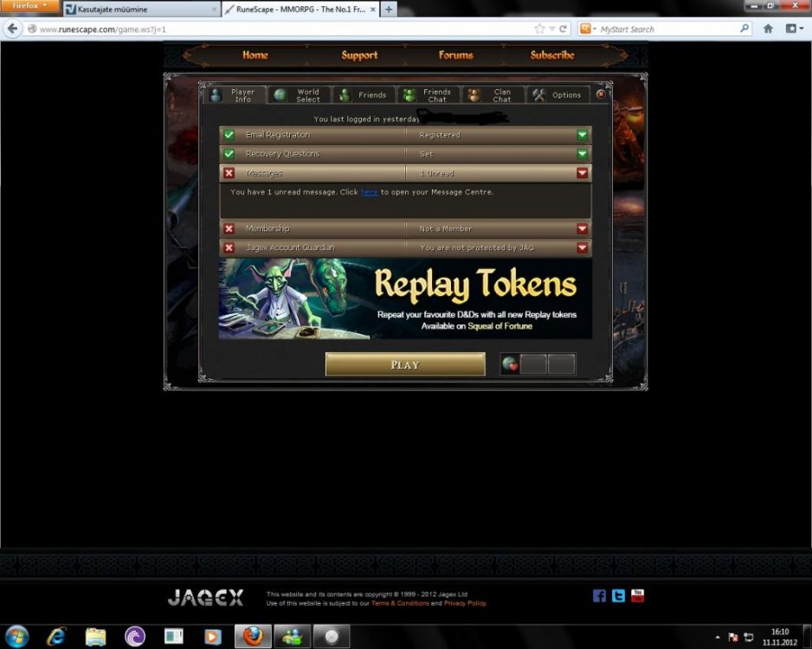This screenshot has height=649, width=812.
Task: Click the PLAY button
Action: pyautogui.click(x=405, y=364)
